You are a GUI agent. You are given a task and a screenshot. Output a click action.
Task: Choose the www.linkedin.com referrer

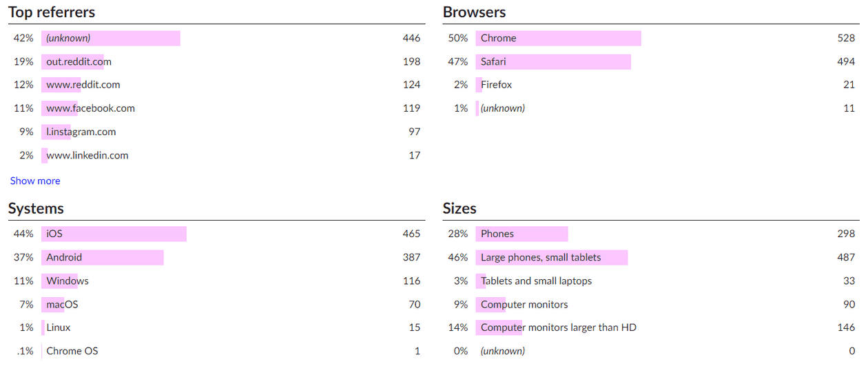coord(87,155)
